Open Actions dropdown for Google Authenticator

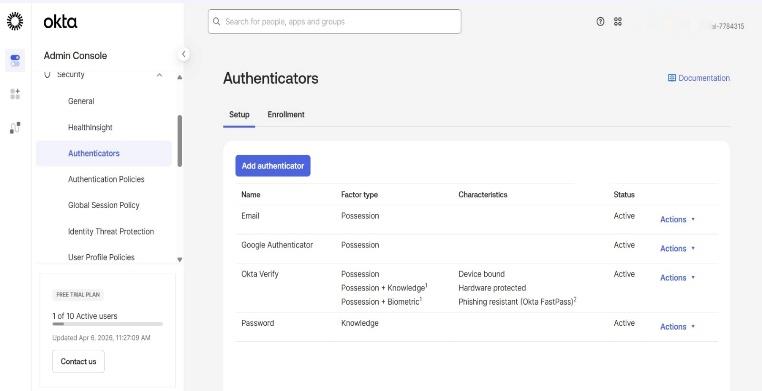pos(677,249)
